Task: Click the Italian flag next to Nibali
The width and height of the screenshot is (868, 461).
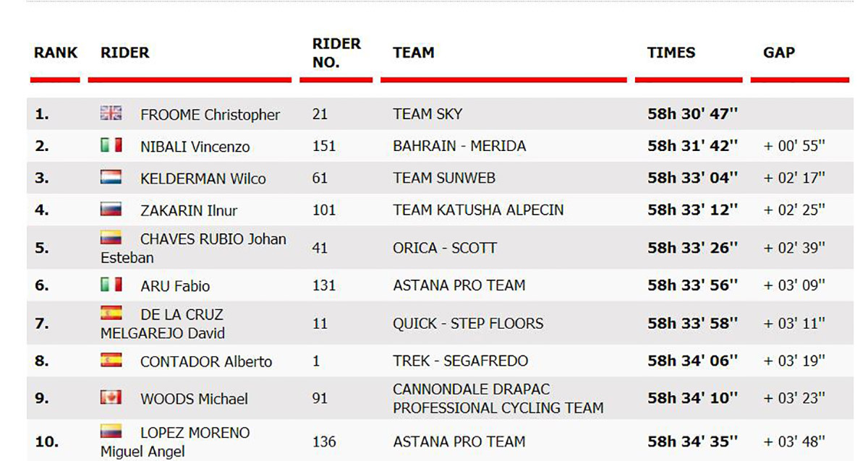Action: click(x=111, y=145)
